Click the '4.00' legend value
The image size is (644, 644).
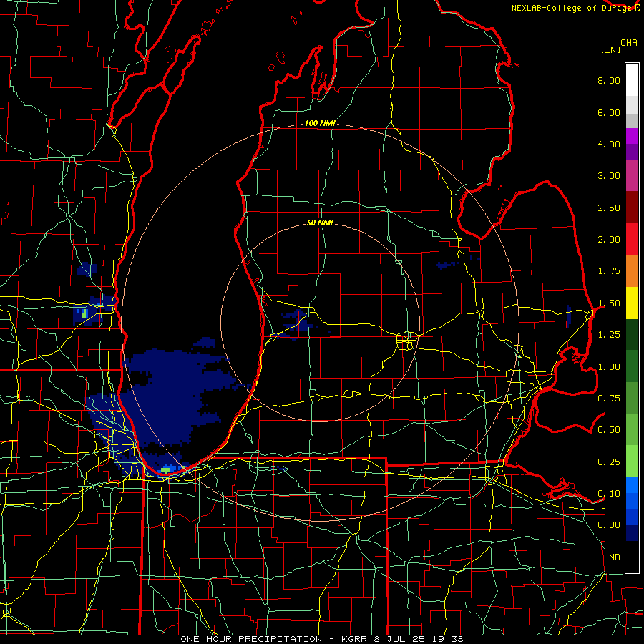click(x=609, y=144)
